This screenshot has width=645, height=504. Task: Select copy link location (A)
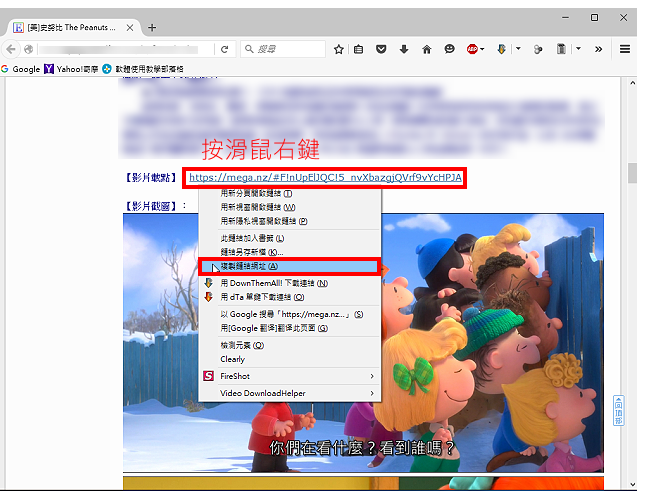[290, 266]
